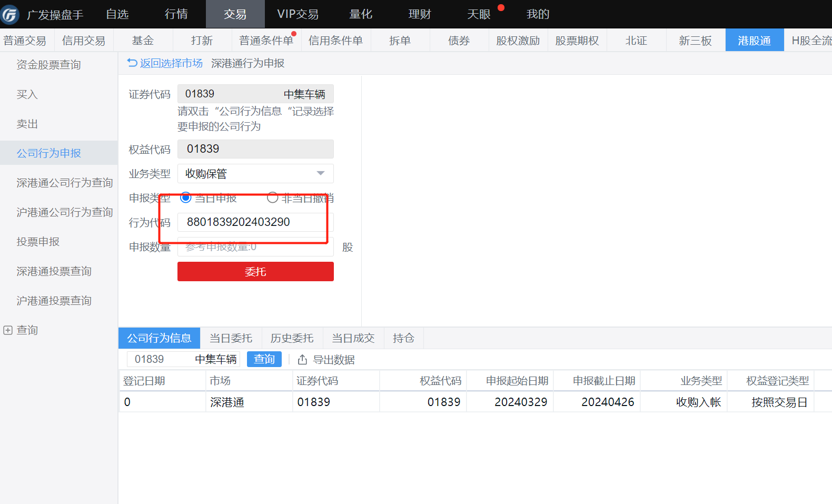The width and height of the screenshot is (832, 504).
Task: Click the 申报截止日期 column header
Action: point(597,381)
